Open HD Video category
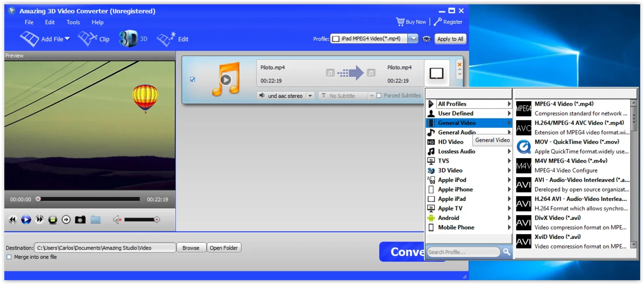Image resolution: width=644 pixels, height=284 pixels. coord(469,142)
